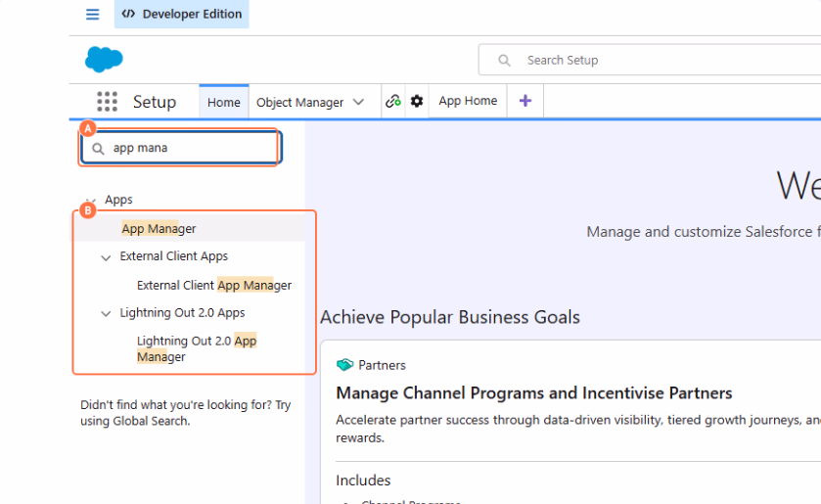Open the hamburger menu icon
This screenshot has height=504, width=821.
92,14
